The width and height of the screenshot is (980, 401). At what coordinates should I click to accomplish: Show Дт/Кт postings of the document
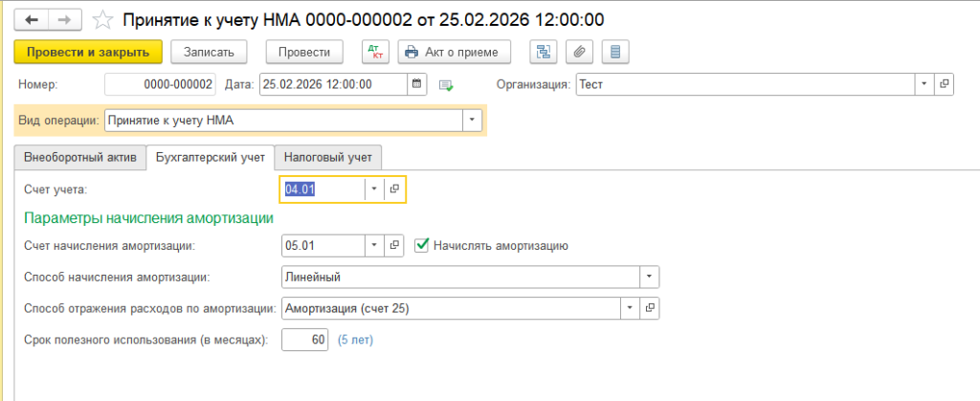coord(375,52)
